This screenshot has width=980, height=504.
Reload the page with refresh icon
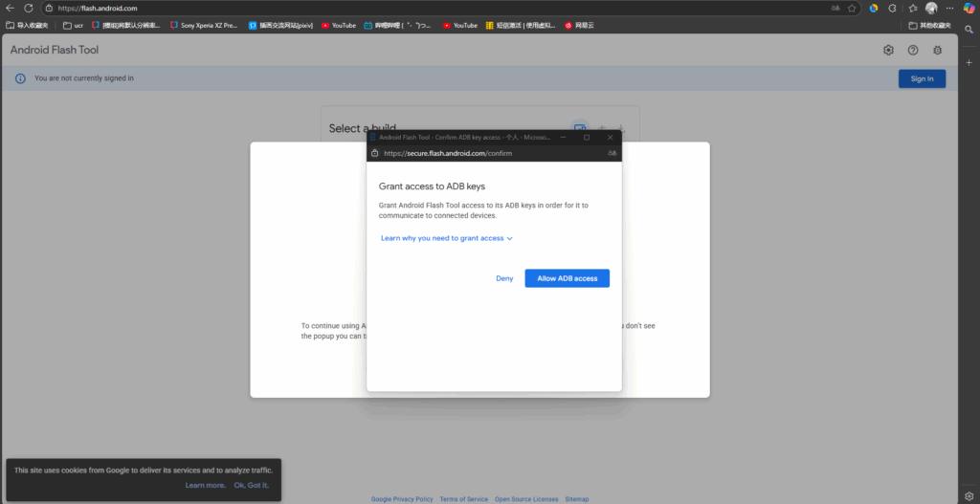coord(29,8)
